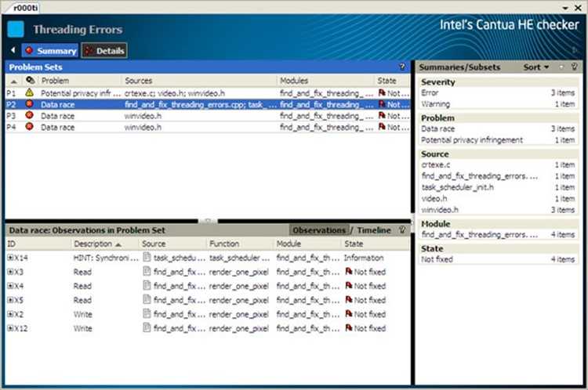Open the Sort dropdown in Summaries/Subsets
Screen dimensions: 588x390
(x=536, y=67)
